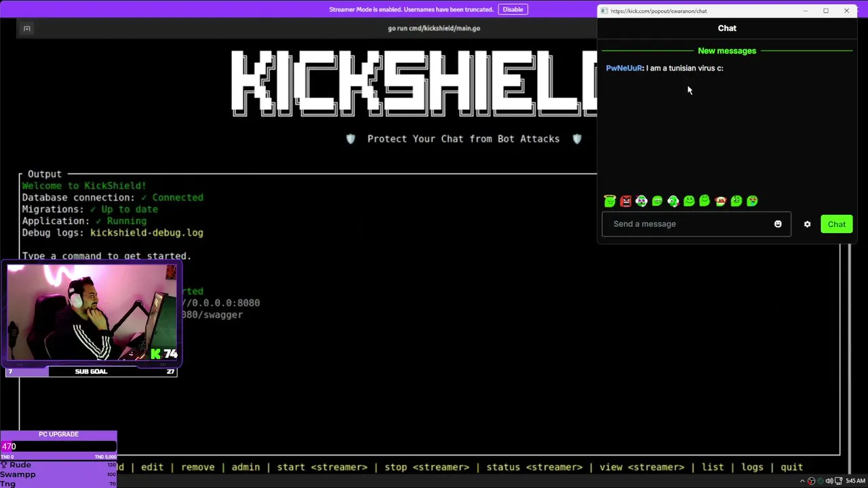
Task: Open the volume speaker tray icon
Action: tap(829, 481)
